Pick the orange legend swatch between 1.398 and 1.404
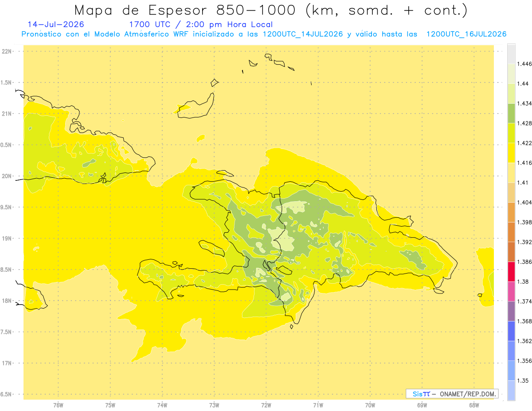The image size is (532, 411). (x=511, y=212)
